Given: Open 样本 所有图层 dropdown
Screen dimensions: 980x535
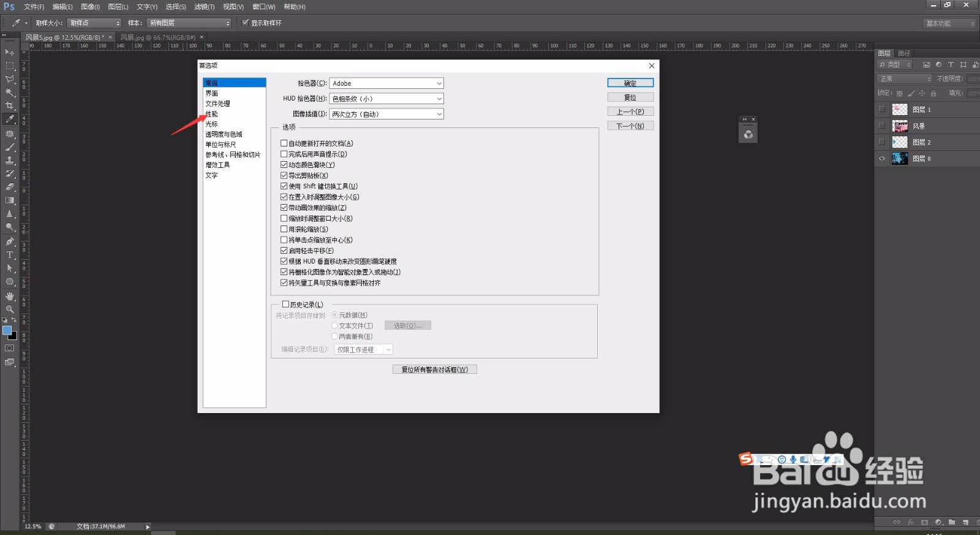Looking at the screenshot, I should (x=189, y=23).
